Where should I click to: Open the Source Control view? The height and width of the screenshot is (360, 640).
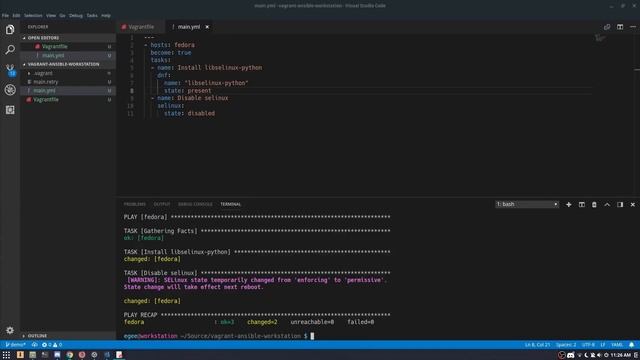[10, 69]
